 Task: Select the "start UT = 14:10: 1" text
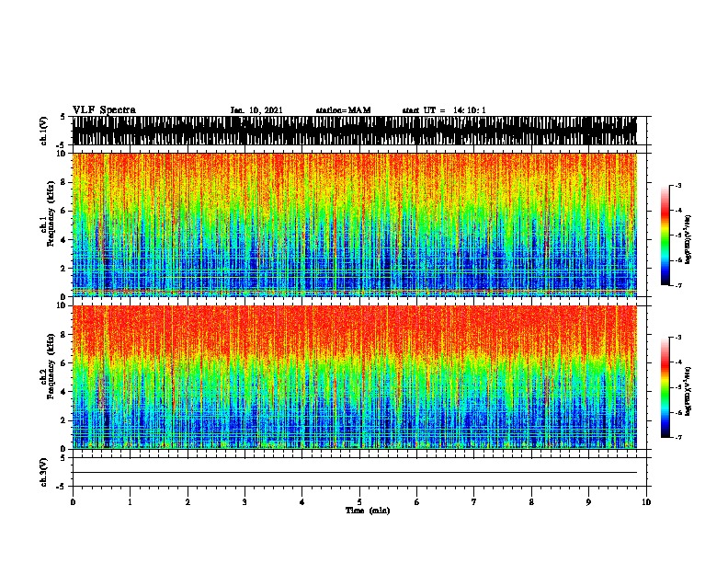pyautogui.click(x=444, y=110)
